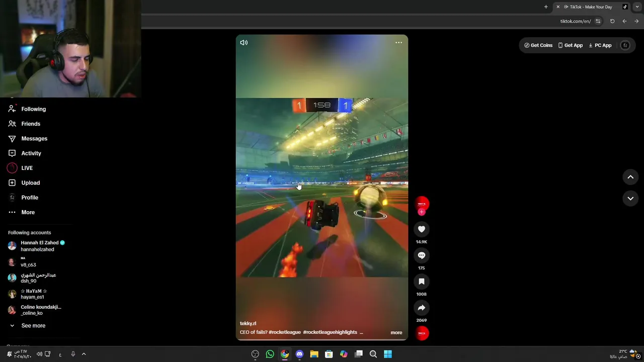The width and height of the screenshot is (644, 362).
Task: Open Hannah El Zahed's account
Action: [x=36, y=246]
